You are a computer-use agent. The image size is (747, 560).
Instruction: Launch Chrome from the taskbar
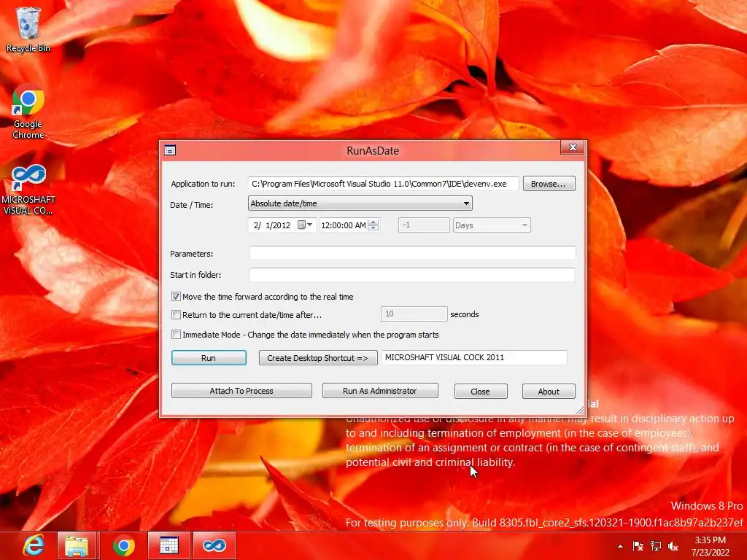[x=123, y=545]
